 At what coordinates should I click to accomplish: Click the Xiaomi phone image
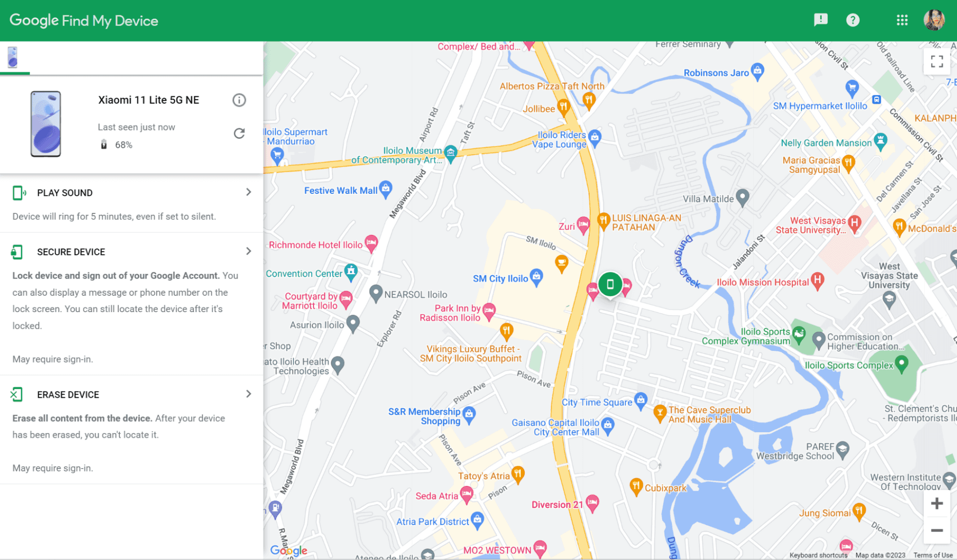tap(45, 124)
